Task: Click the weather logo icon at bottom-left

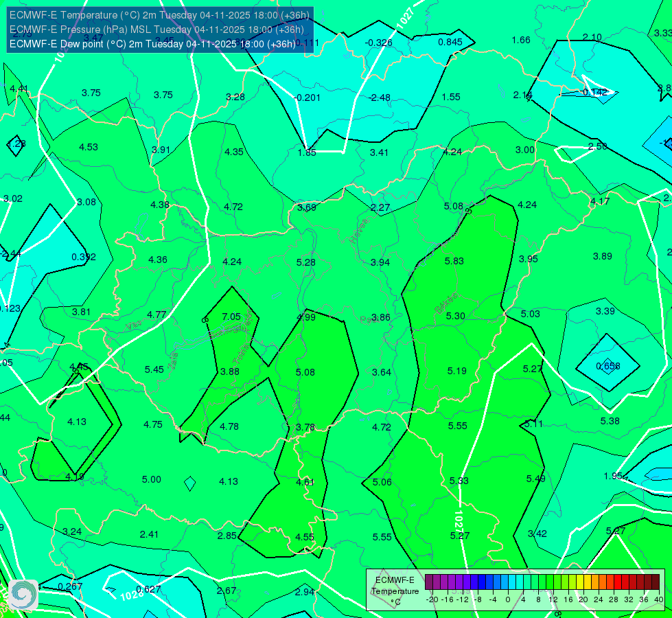Action: (23, 595)
